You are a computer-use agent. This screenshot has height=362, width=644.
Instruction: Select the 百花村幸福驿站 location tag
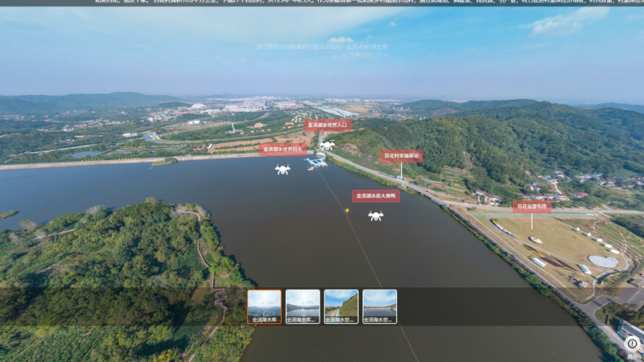(x=401, y=155)
